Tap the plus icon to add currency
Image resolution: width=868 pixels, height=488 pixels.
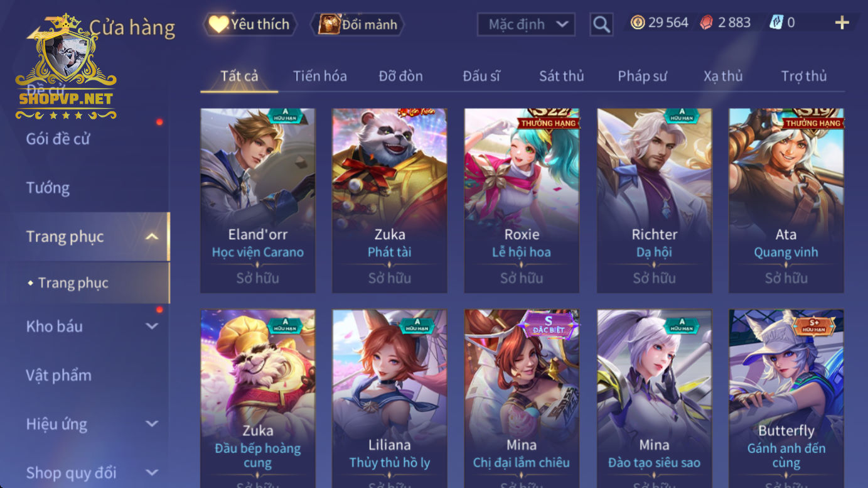pos(842,23)
